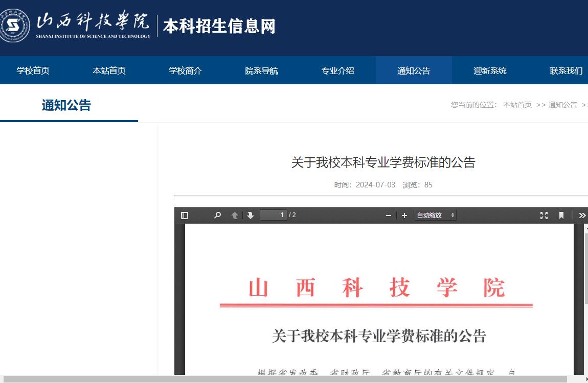Enter presentation mode for the PDF

tap(544, 215)
